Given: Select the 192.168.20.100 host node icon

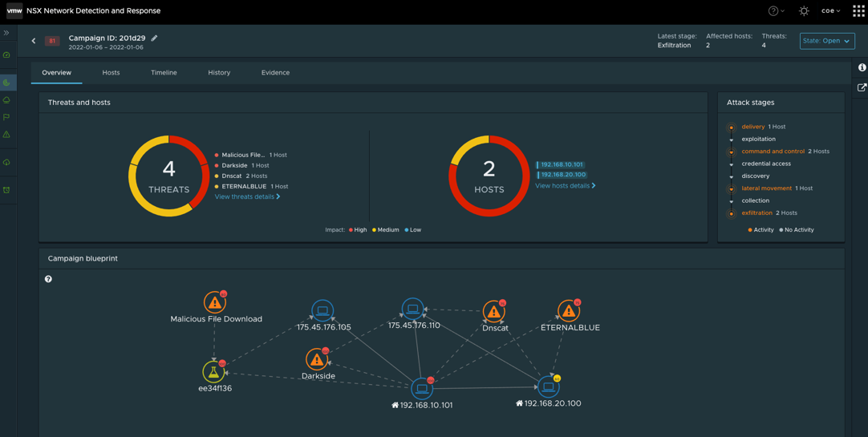Looking at the screenshot, I should pyautogui.click(x=548, y=386).
